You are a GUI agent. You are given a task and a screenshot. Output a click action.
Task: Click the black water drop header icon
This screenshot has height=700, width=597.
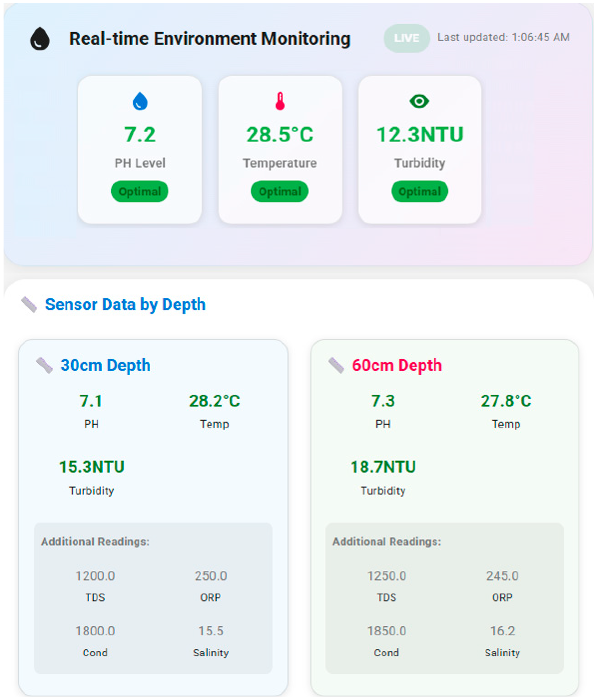40,39
